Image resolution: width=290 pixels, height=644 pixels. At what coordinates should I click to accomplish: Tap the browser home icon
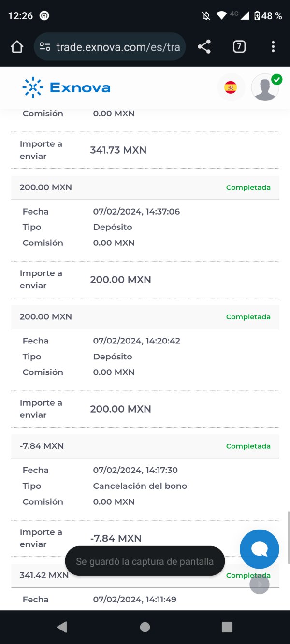tap(17, 47)
